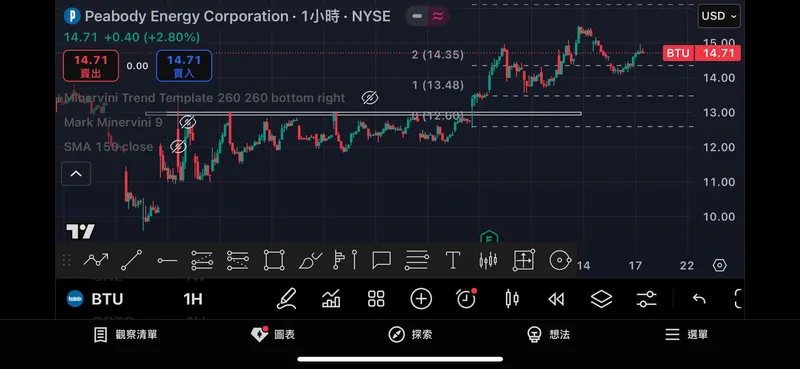Grab the drawing toolbar handle dots
800x369 pixels.
pos(66,261)
